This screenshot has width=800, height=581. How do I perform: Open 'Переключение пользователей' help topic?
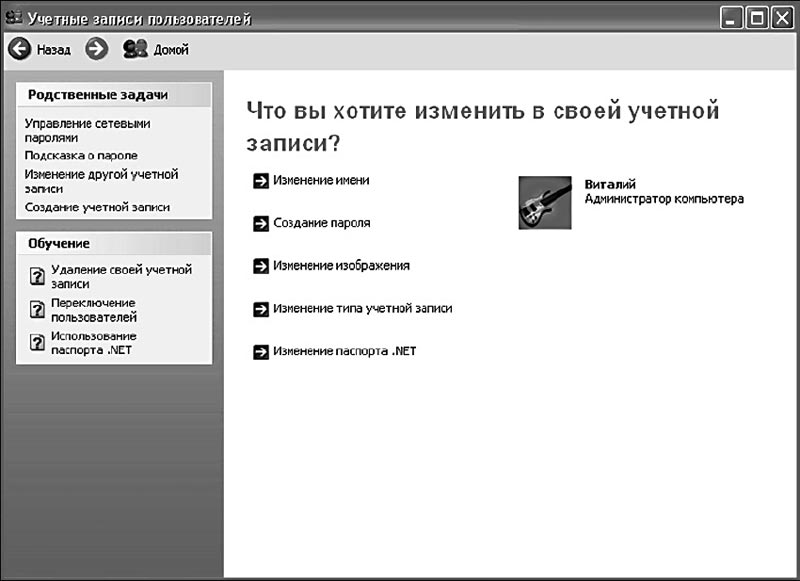94,310
